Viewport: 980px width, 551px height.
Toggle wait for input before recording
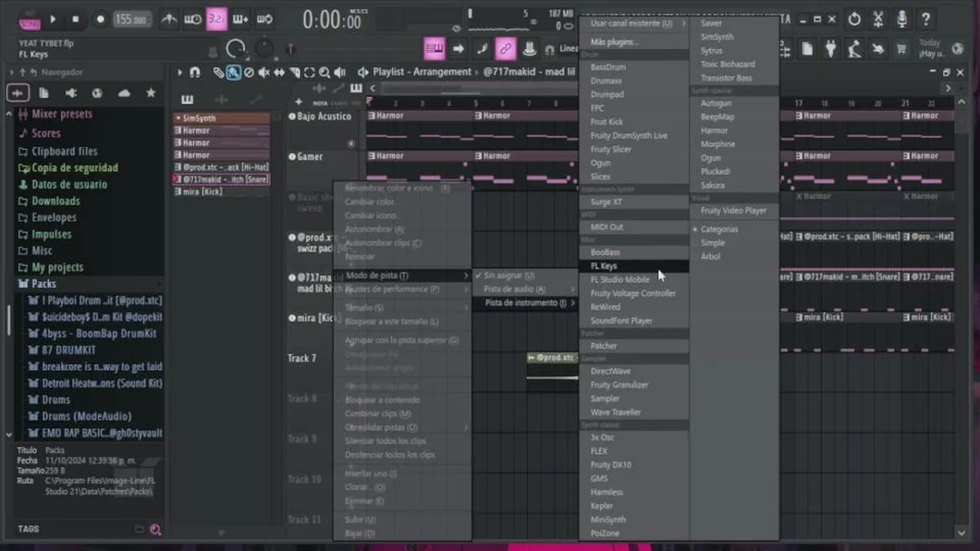[x=193, y=19]
